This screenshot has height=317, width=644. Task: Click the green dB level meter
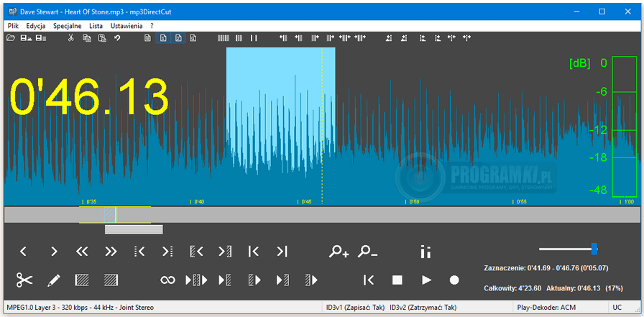point(625,127)
